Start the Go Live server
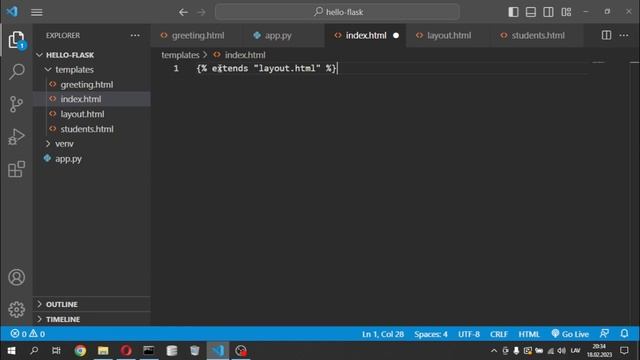 (x=570, y=334)
